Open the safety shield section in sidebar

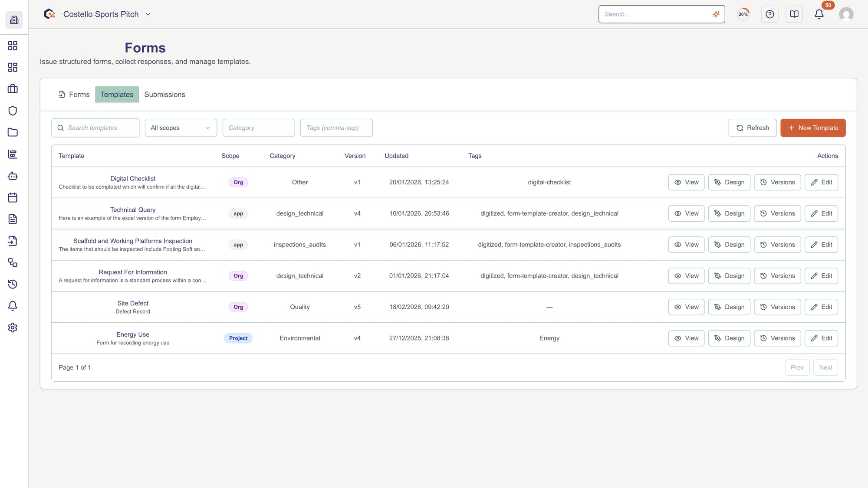12,111
